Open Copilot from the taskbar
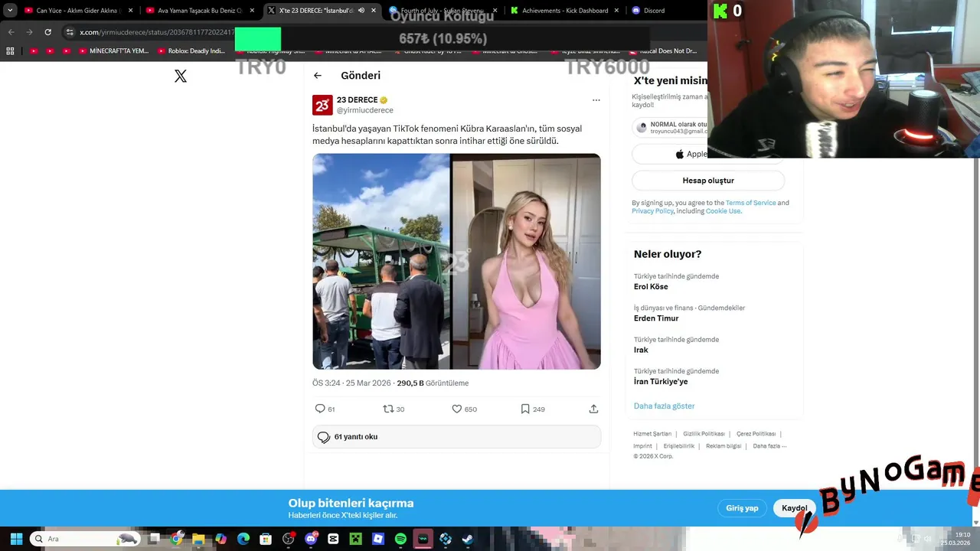The height and width of the screenshot is (551, 980). pyautogui.click(x=221, y=539)
